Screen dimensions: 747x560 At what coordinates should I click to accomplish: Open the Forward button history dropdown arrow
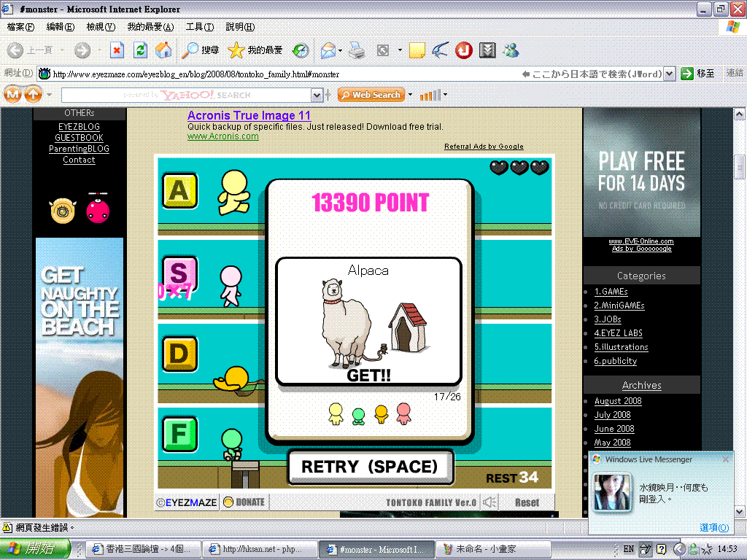click(x=99, y=50)
